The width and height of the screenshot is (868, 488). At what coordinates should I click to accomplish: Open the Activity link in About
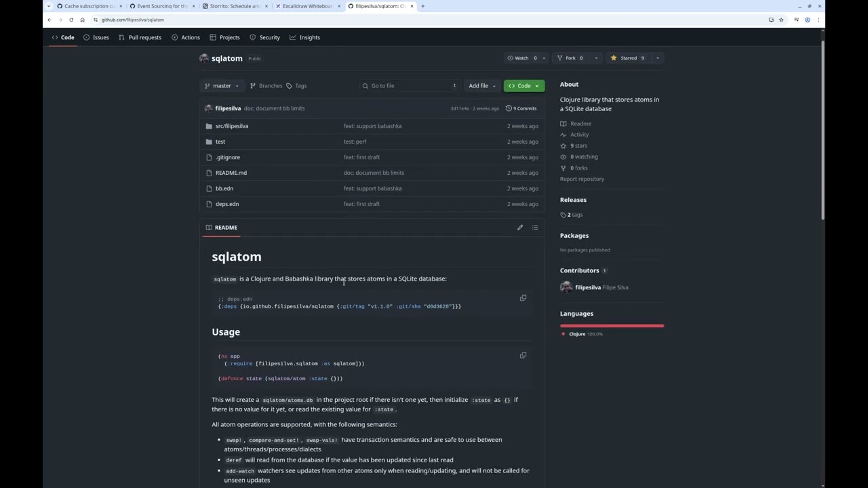(574, 135)
